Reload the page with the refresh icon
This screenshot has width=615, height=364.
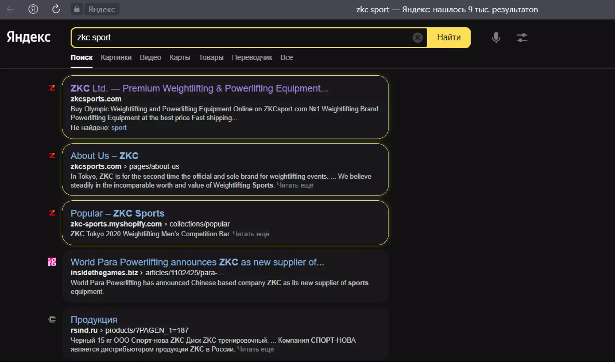pyautogui.click(x=56, y=9)
